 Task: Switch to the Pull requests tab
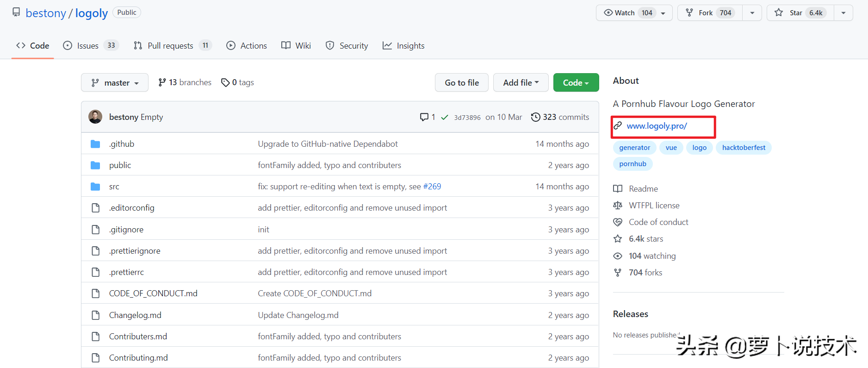coord(171,46)
